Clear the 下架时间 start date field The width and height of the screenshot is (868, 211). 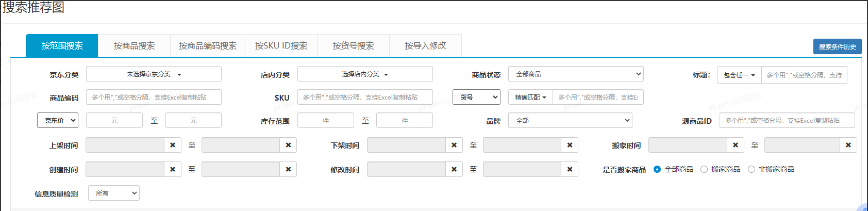click(x=454, y=145)
